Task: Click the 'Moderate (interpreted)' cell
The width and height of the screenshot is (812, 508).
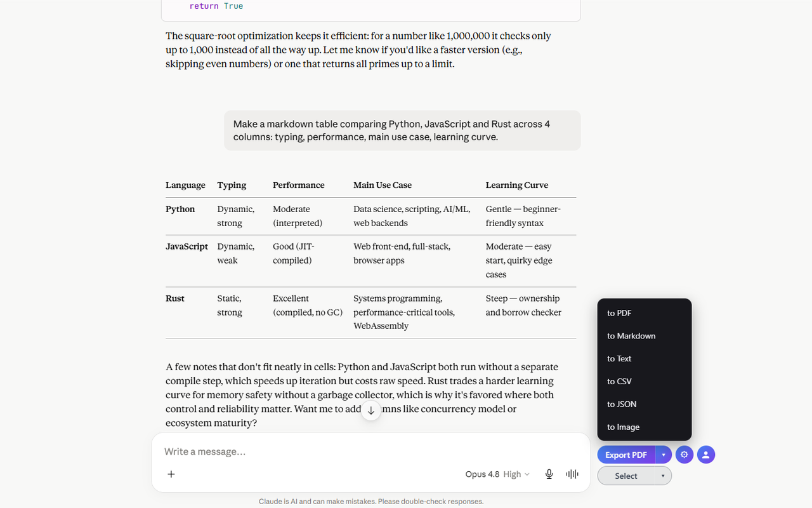Action: tap(298, 216)
